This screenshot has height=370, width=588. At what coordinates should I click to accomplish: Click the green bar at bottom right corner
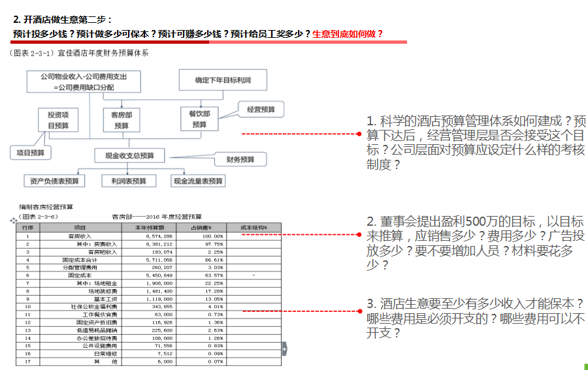coord(585,366)
